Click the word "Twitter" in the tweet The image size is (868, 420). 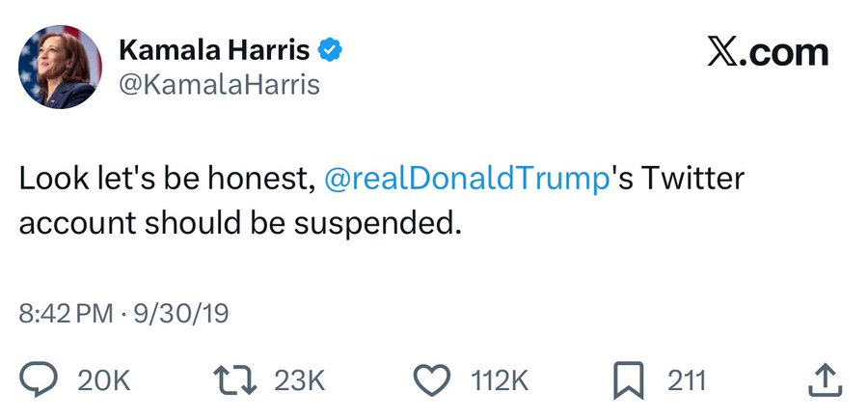click(693, 180)
